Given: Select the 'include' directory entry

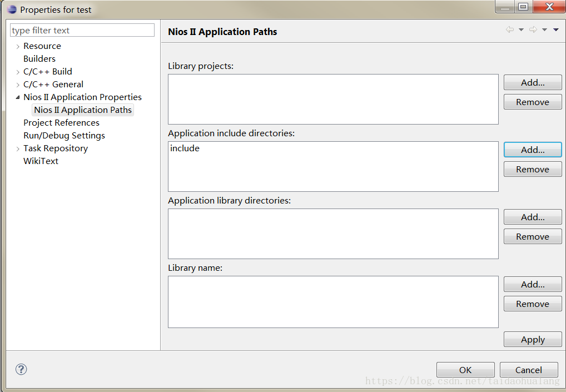Looking at the screenshot, I should tap(185, 148).
